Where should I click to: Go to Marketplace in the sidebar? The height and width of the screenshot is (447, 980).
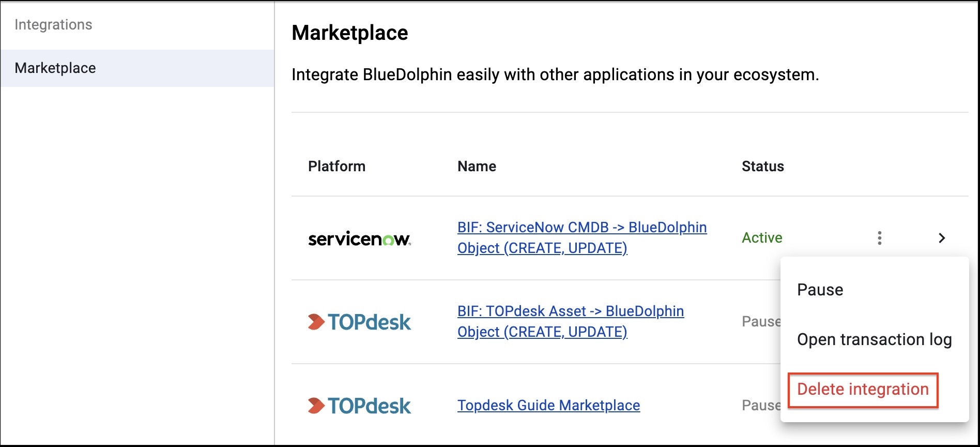click(x=137, y=68)
